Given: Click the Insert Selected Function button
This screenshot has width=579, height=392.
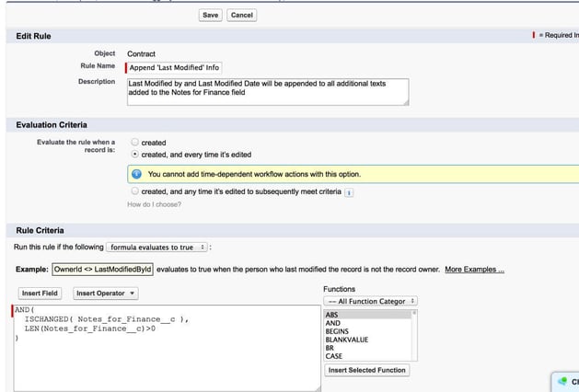Looking at the screenshot, I should click(x=367, y=370).
